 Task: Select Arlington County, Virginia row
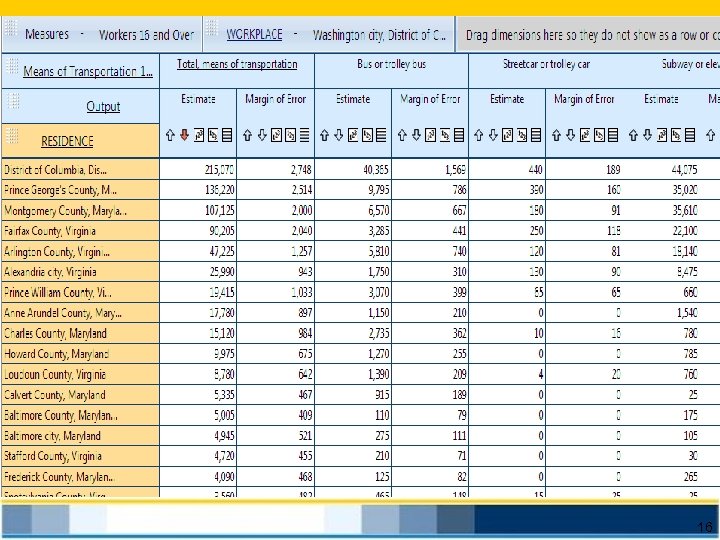coord(80,252)
